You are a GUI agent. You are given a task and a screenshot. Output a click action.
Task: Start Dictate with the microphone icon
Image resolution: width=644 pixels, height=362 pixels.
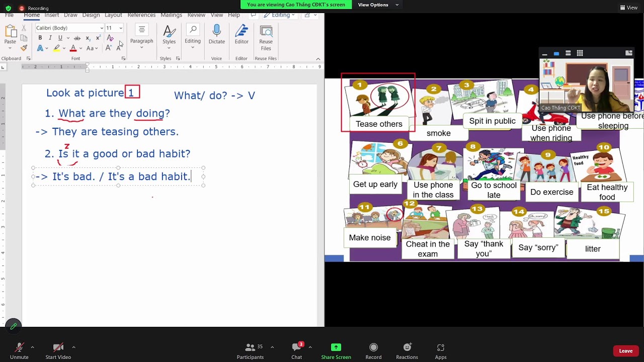[x=217, y=35]
